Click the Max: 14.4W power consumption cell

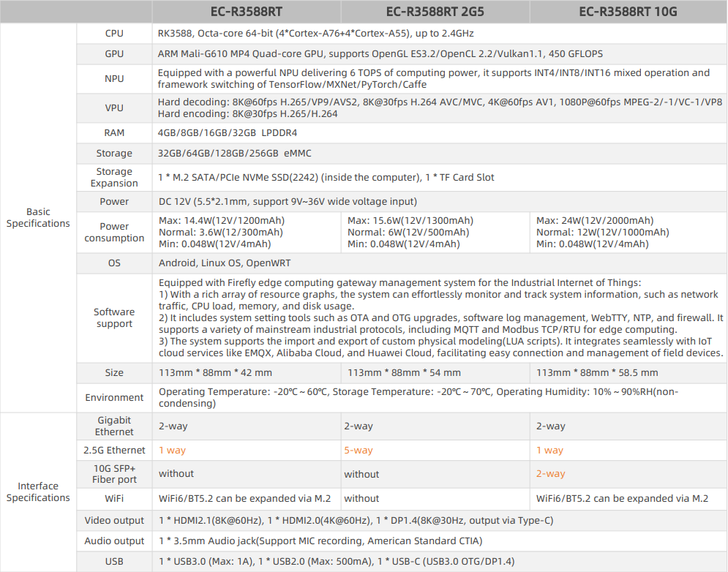coord(222,232)
